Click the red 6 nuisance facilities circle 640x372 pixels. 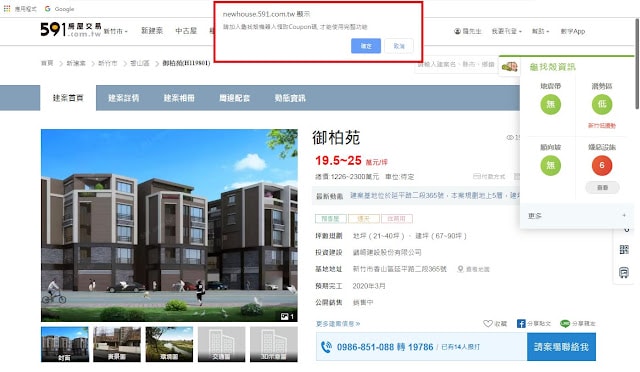coord(602,165)
